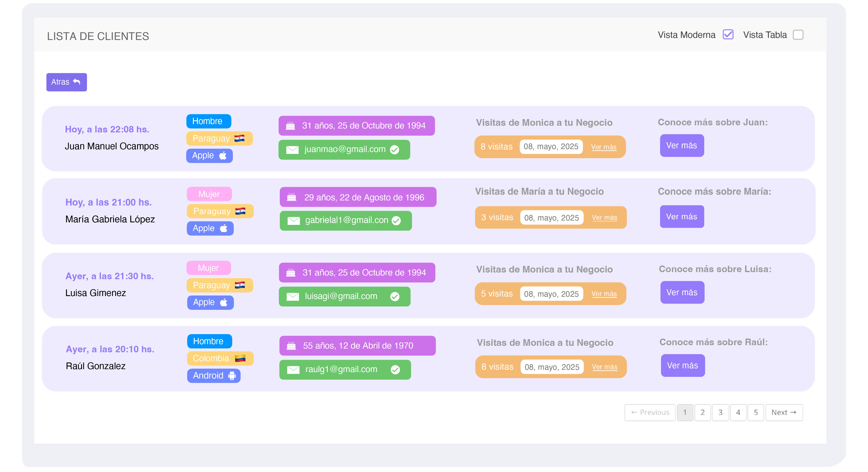Click the verified checkmark next to juanmao@gmail.com
The height and width of the screenshot is (472, 868).
tap(394, 149)
